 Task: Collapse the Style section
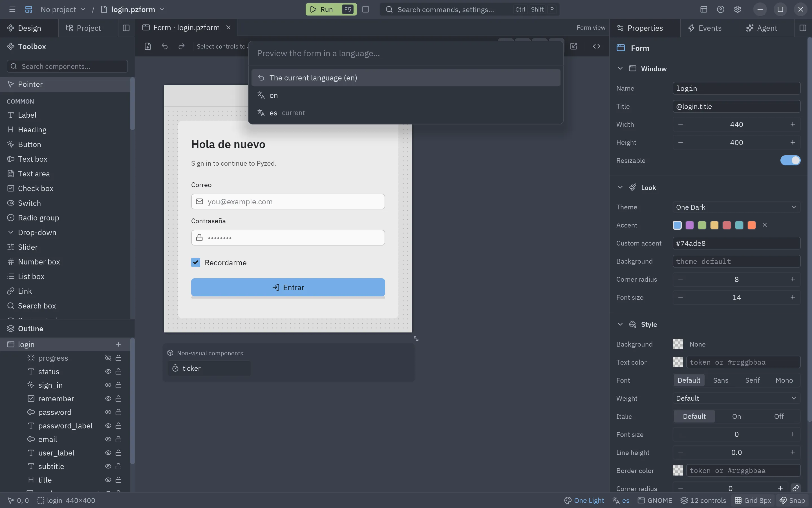pyautogui.click(x=620, y=324)
